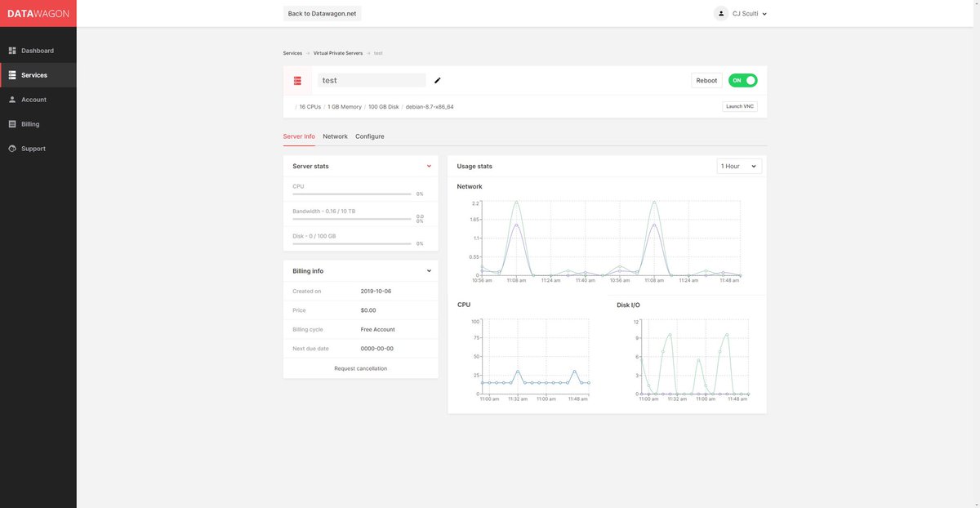Click Request cancellation link
This screenshot has height=508, width=980.
pos(361,368)
